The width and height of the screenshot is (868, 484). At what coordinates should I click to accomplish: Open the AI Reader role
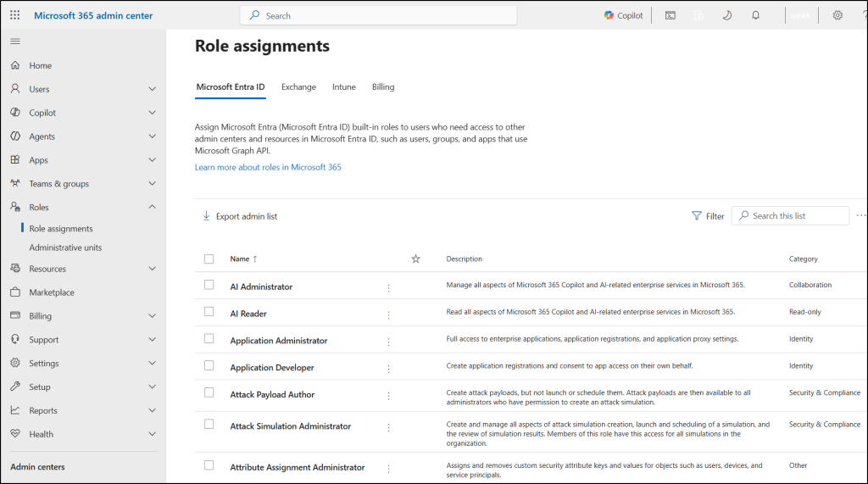[248, 314]
